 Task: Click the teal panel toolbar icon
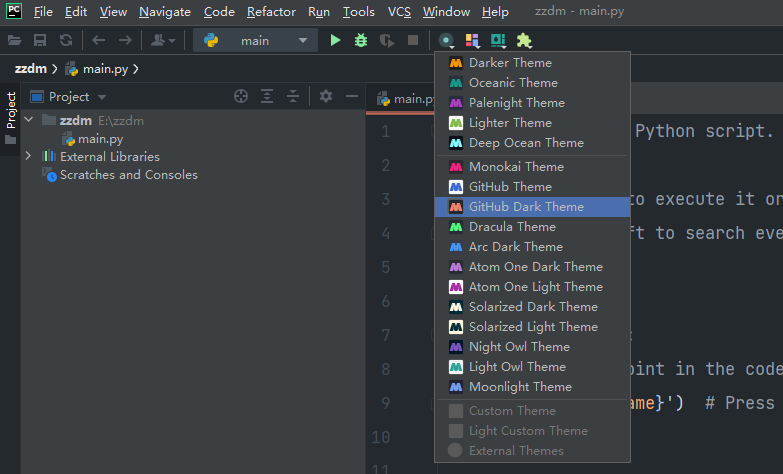498,40
